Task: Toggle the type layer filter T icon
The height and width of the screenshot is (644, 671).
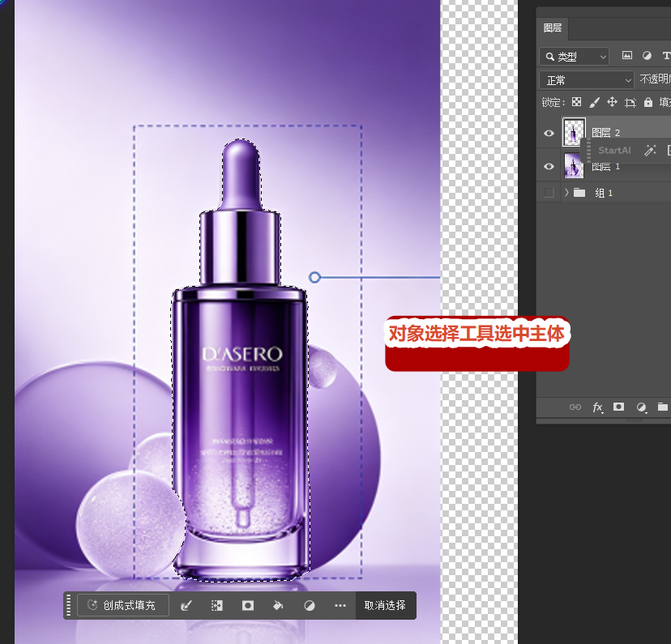Action: pos(666,56)
